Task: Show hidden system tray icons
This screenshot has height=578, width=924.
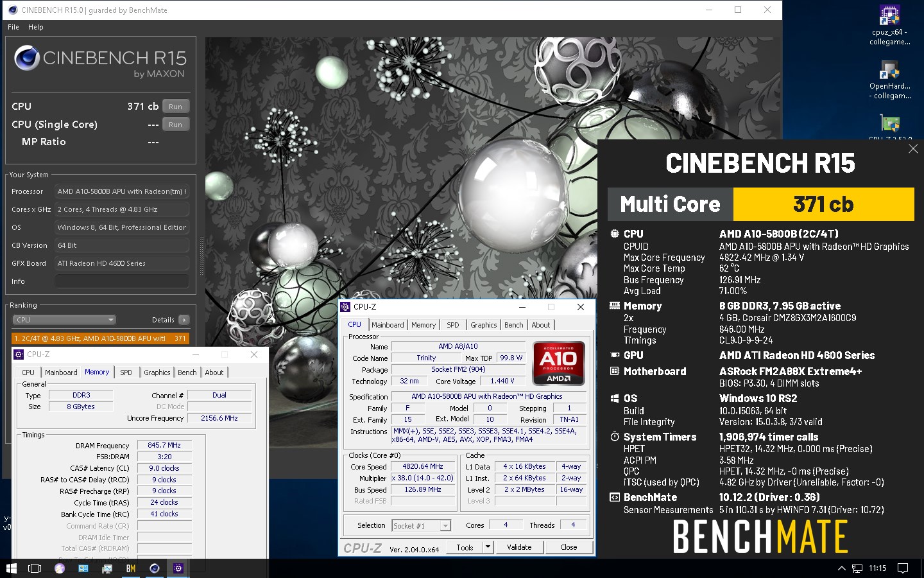Action: [x=842, y=568]
